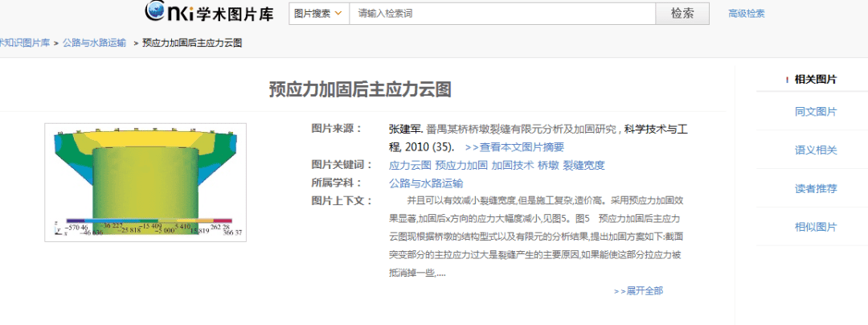The image size is (868, 325).
Task: Open subject 公路与水路运输 under 所属学科
Action: pos(426,183)
